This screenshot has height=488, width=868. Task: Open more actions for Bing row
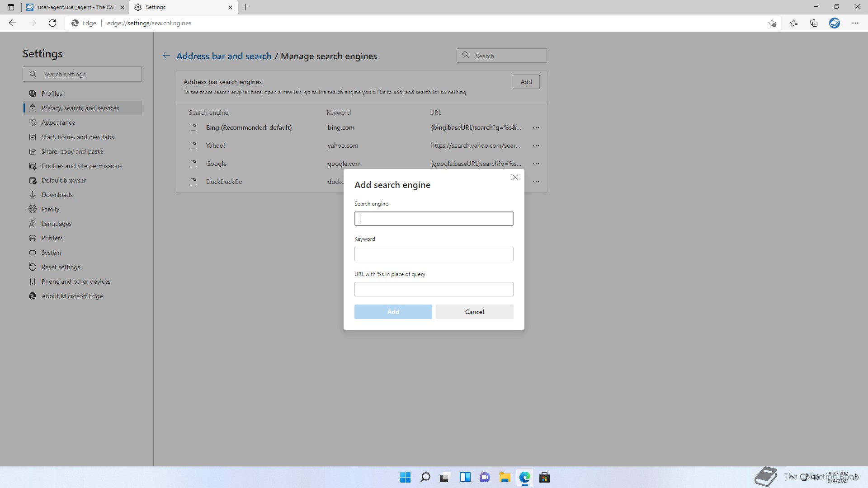pos(536,127)
